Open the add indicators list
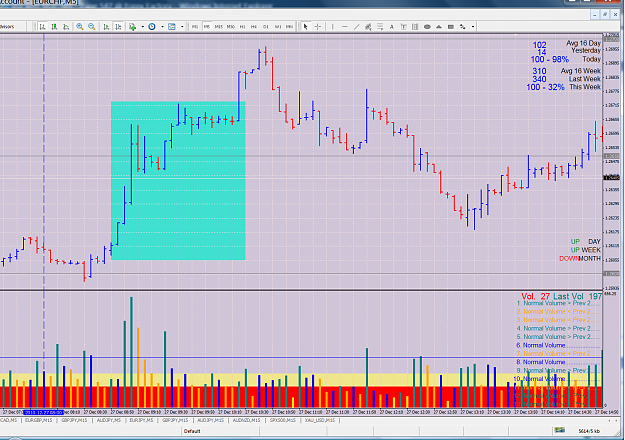 point(132,27)
